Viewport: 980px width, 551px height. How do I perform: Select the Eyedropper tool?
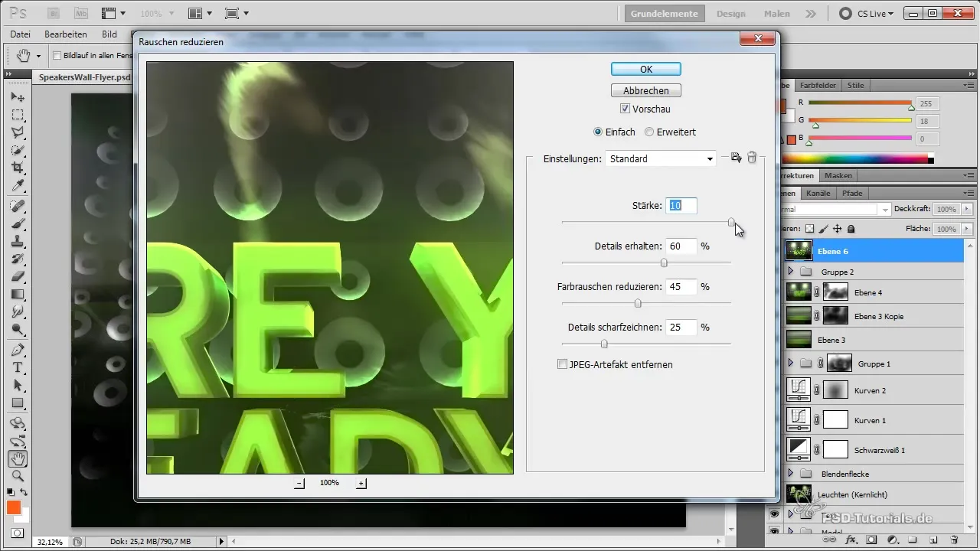[18, 185]
